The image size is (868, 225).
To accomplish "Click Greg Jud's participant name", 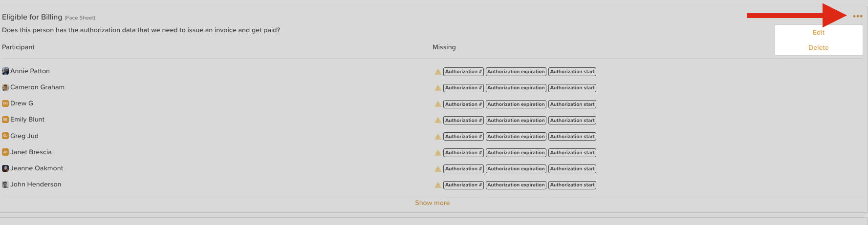I will coord(24,136).
